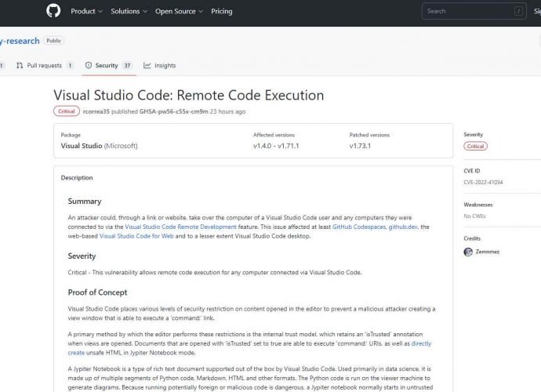Click the Security counter 37
This screenshot has width=541, height=392.
click(127, 65)
